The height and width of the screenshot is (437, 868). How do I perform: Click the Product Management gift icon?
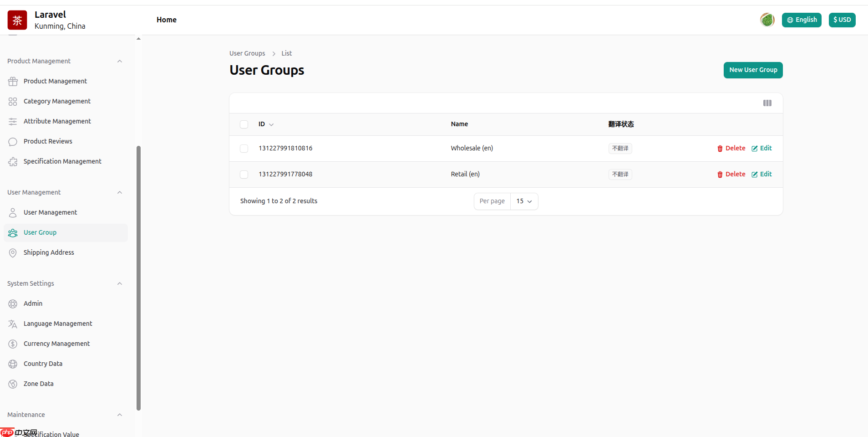click(13, 82)
